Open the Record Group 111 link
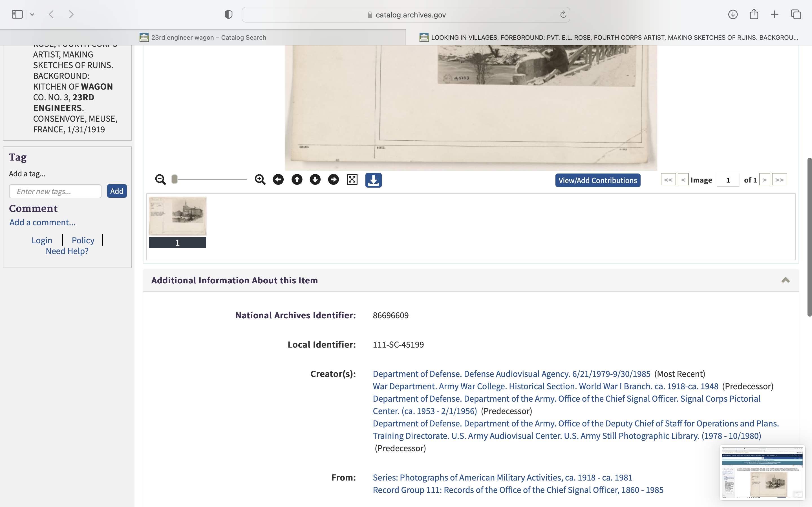The height and width of the screenshot is (507, 812). [518, 490]
